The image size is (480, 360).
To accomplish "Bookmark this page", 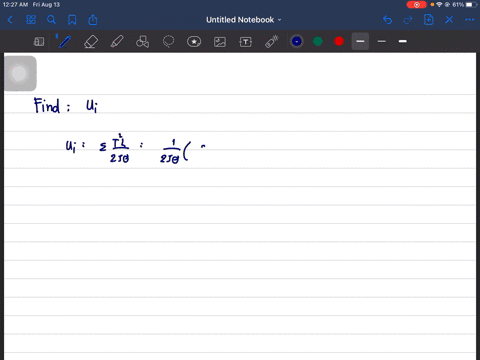I will (72, 20).
